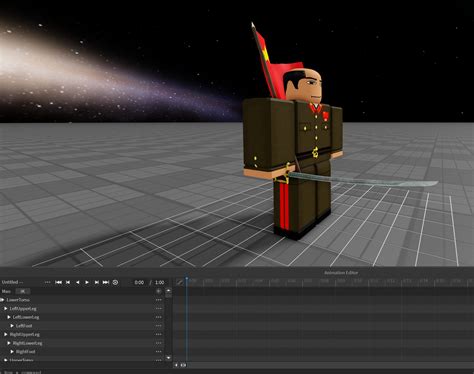
Task: Select the LeftLowerLeg track name
Action: pyautogui.click(x=26, y=317)
